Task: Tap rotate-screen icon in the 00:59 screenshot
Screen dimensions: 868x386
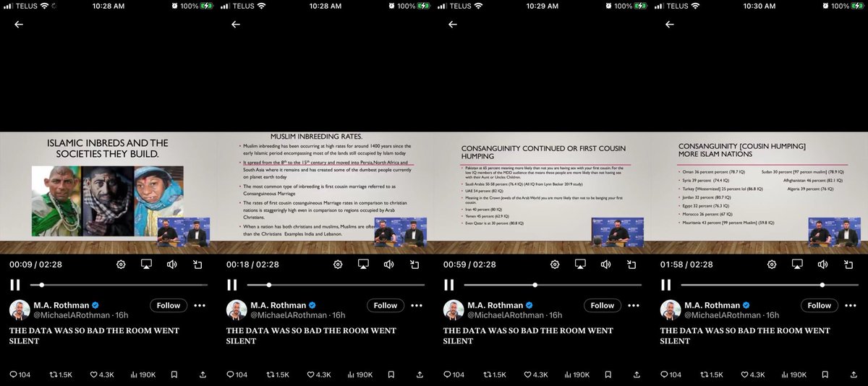Action: click(x=631, y=265)
